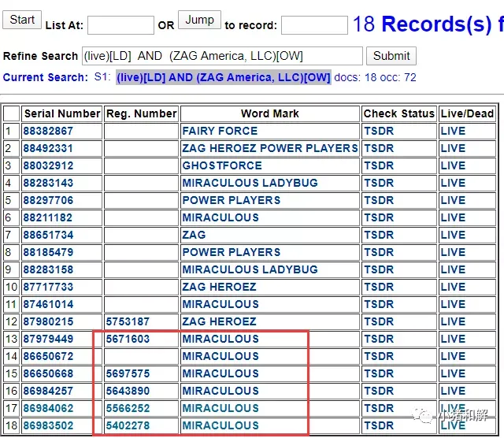Open serial number 87717733
The image size is (504, 438).
(48, 288)
